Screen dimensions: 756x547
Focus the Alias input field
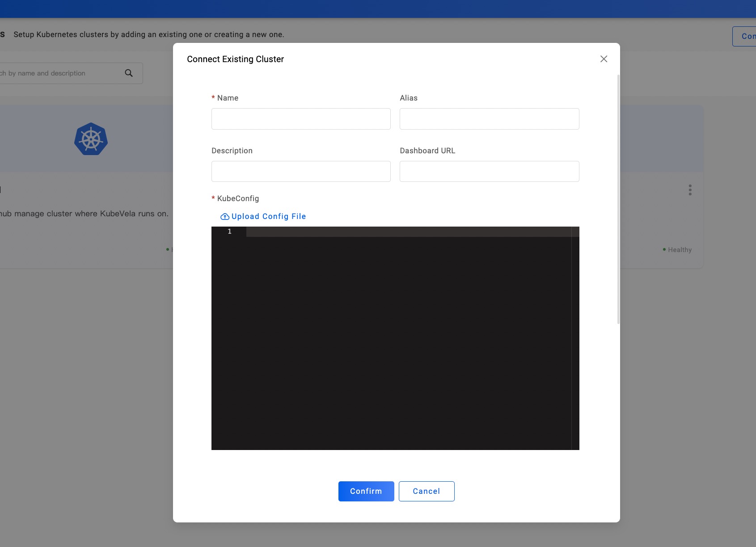489,119
